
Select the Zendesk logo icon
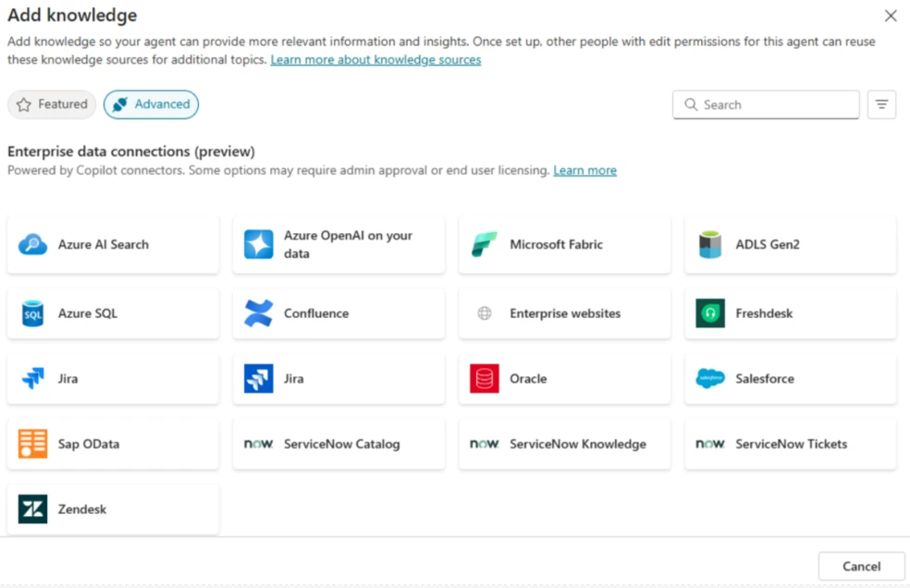pos(33,509)
